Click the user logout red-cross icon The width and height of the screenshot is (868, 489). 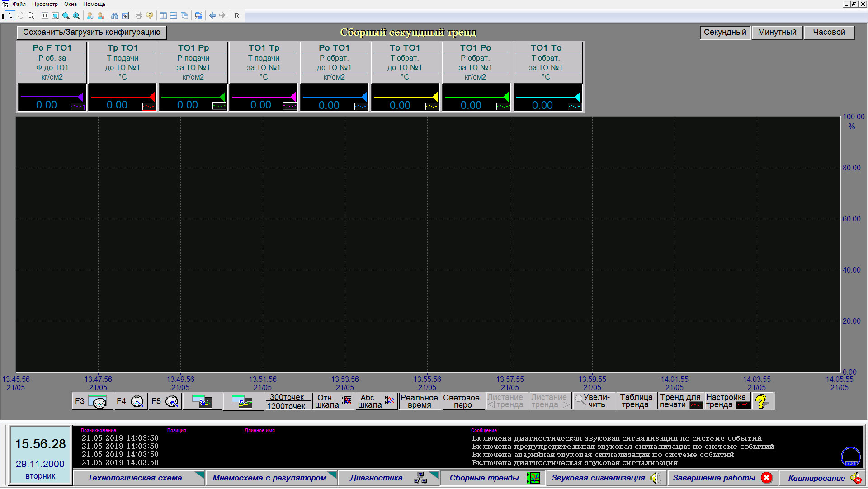101,15
